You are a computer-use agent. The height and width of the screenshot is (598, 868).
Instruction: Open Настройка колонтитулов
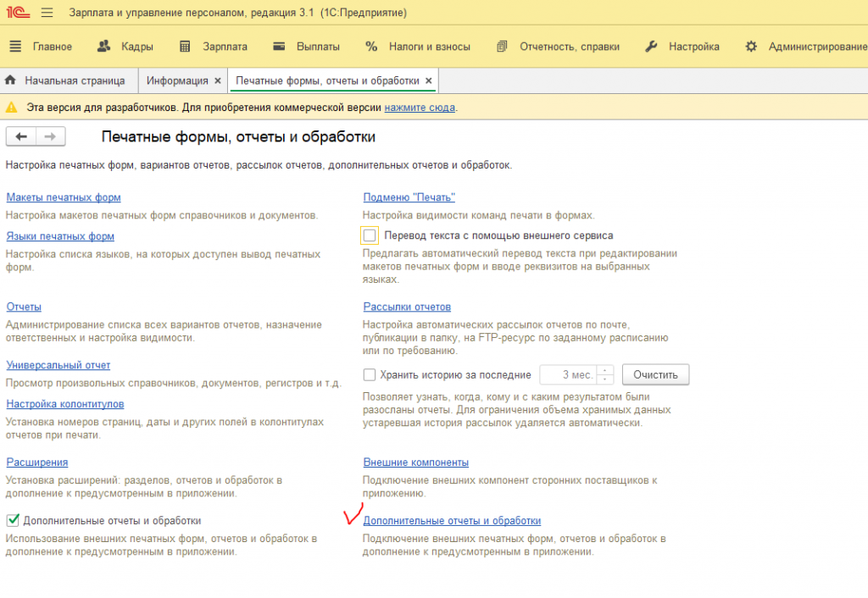(64, 404)
